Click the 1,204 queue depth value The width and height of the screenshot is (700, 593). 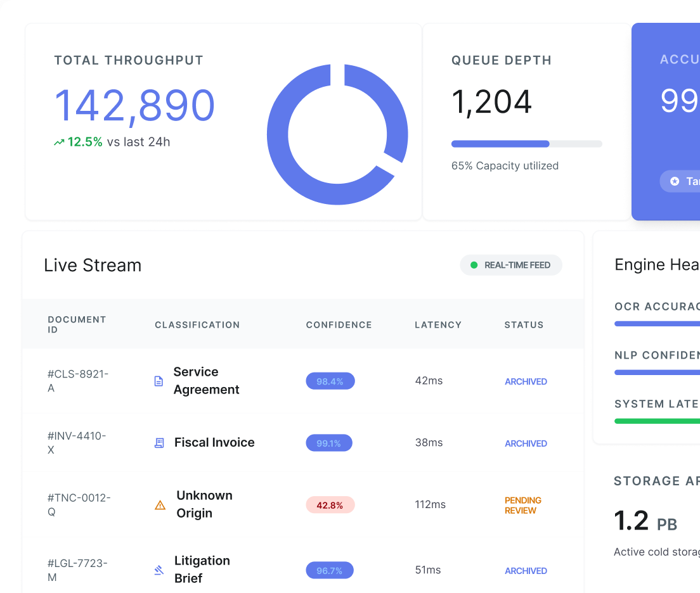pos(491,102)
